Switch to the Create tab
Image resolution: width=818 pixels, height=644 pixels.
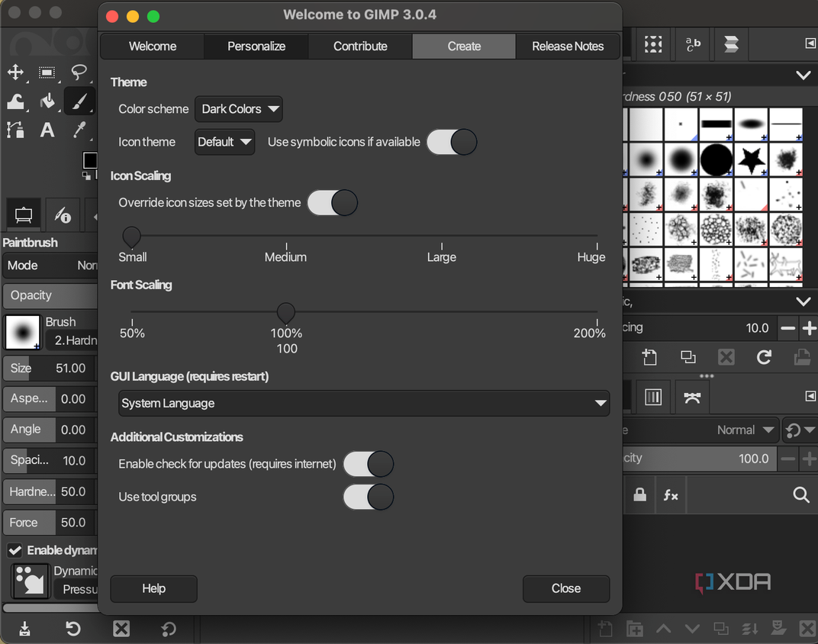[x=464, y=47]
